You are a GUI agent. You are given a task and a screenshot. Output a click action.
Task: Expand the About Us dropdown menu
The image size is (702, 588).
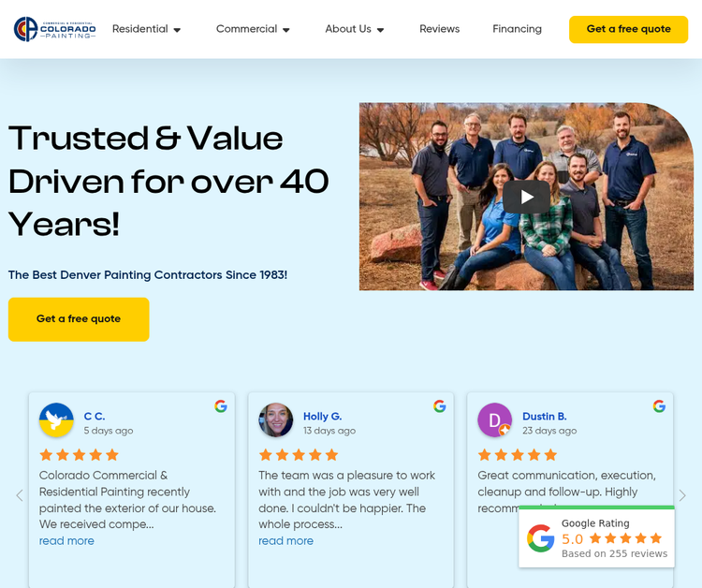(355, 29)
